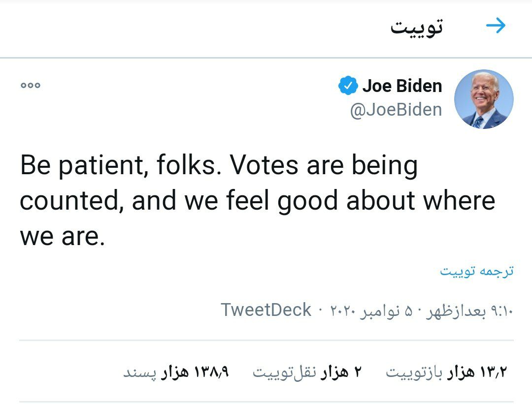This screenshot has height=404, width=532.
Task: Tap the blue back arrow
Action: (496, 26)
